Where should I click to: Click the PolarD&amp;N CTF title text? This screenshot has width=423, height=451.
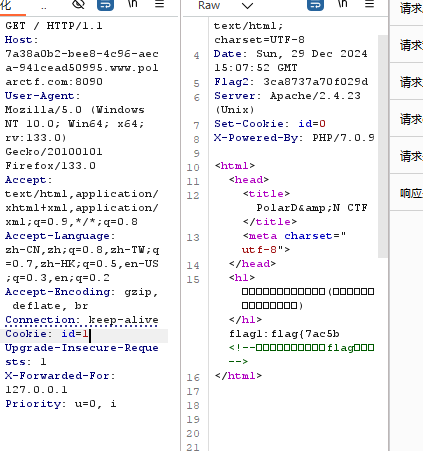[x=312, y=208]
